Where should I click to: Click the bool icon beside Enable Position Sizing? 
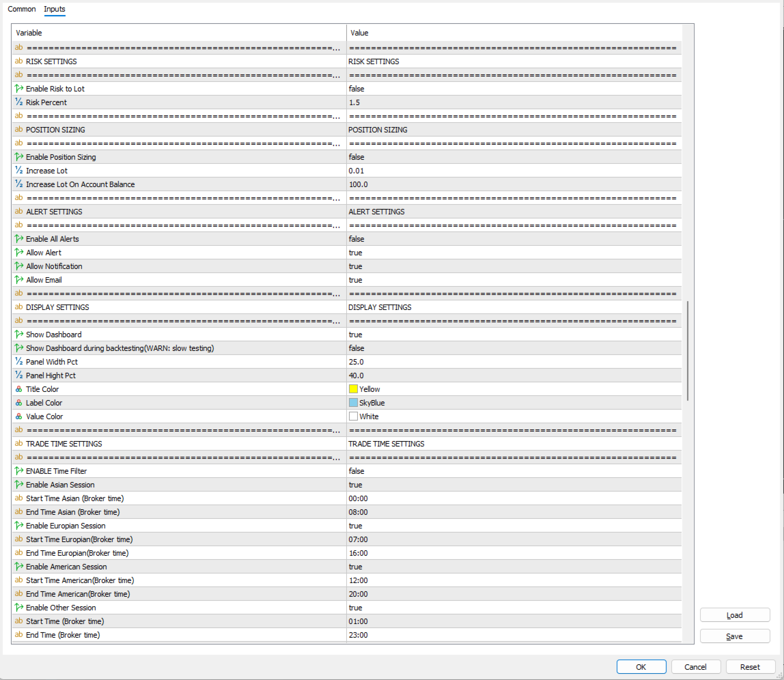pos(19,157)
